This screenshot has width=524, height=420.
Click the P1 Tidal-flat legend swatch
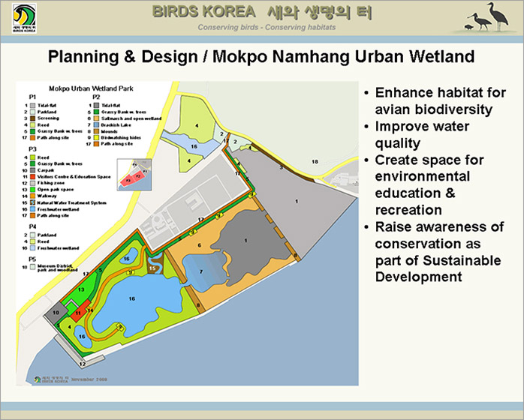pos(32,106)
